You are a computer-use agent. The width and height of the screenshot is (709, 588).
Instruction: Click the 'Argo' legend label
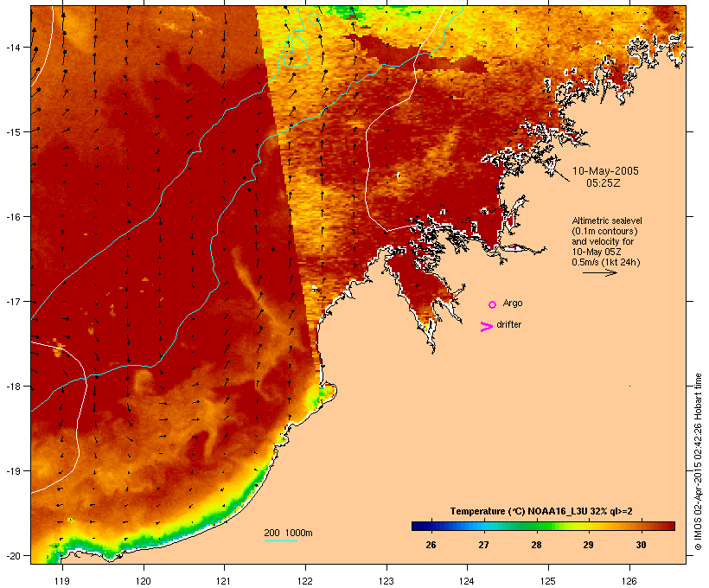pyautogui.click(x=513, y=303)
